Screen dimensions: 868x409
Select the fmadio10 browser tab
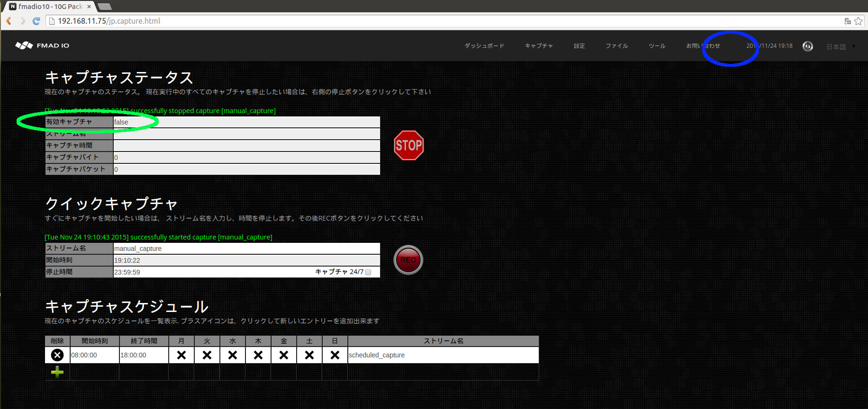(50, 7)
